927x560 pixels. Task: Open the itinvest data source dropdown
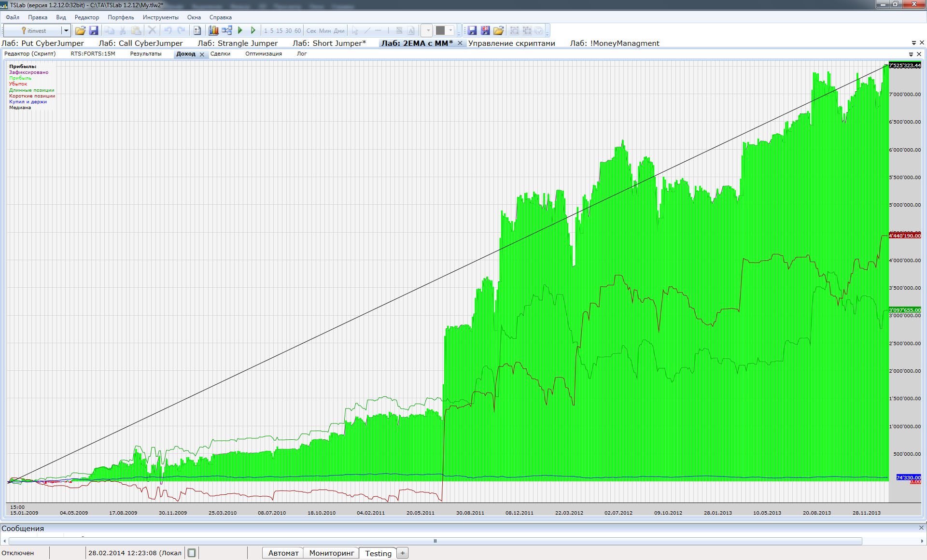(x=66, y=30)
